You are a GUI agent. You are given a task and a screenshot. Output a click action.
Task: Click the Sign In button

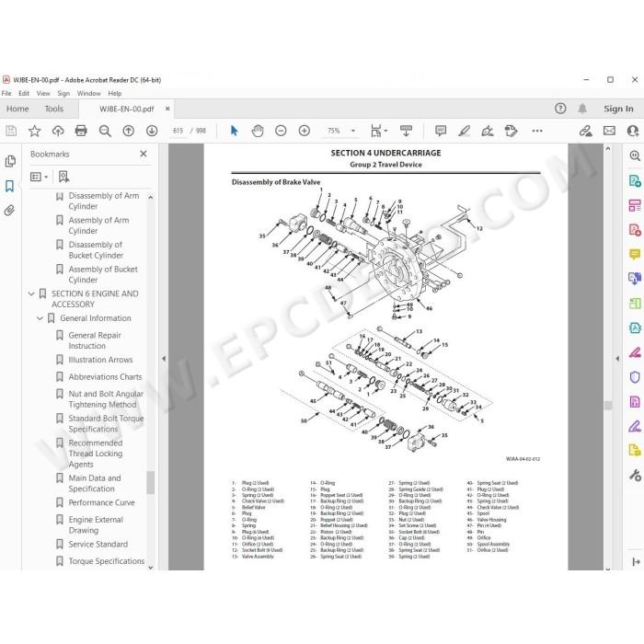tap(618, 109)
